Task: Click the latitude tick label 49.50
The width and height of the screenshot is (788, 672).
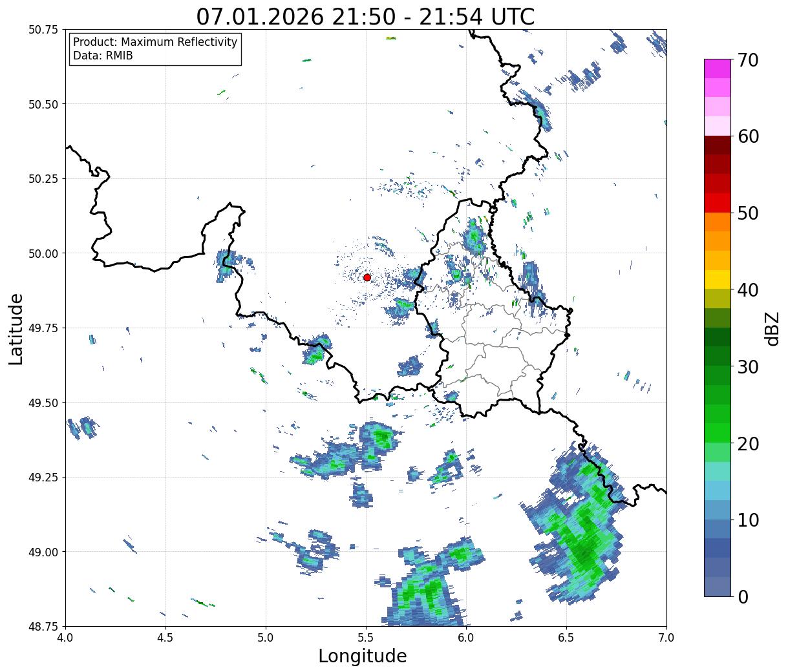Action: tap(43, 403)
